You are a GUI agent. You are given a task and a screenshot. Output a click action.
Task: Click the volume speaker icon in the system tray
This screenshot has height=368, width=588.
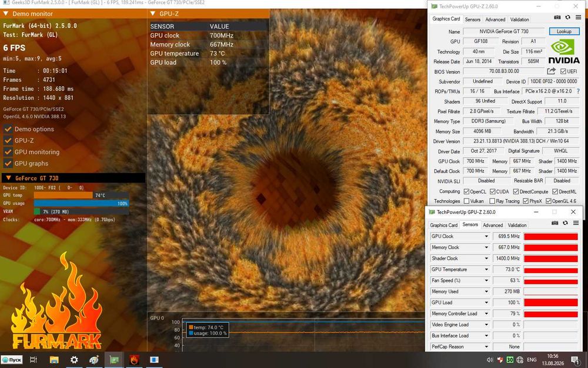tap(489, 360)
